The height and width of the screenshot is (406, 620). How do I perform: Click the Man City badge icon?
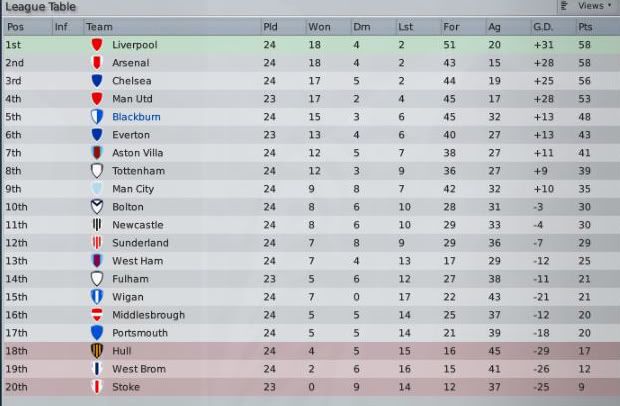tap(97, 189)
